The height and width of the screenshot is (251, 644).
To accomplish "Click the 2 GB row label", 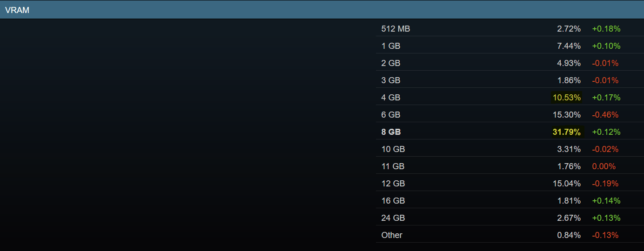I will click(391, 63).
